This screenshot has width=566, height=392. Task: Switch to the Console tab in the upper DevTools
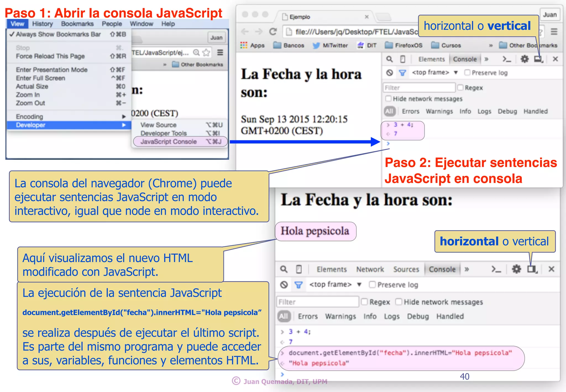pyautogui.click(x=465, y=59)
